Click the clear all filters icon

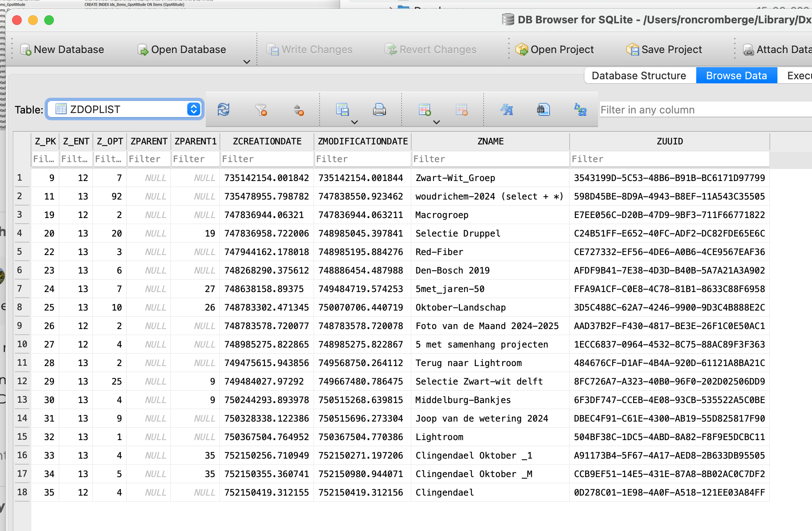(261, 109)
